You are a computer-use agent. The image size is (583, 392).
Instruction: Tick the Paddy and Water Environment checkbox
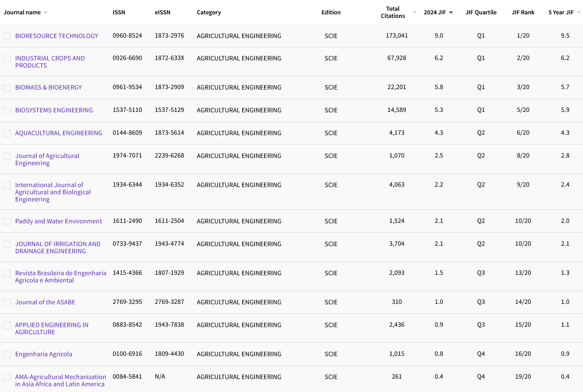7,222
